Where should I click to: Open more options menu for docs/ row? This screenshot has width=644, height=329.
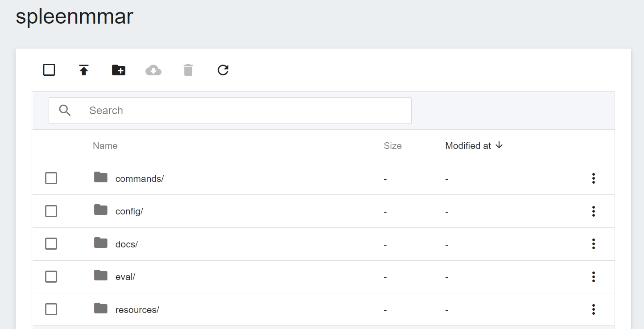pos(593,244)
